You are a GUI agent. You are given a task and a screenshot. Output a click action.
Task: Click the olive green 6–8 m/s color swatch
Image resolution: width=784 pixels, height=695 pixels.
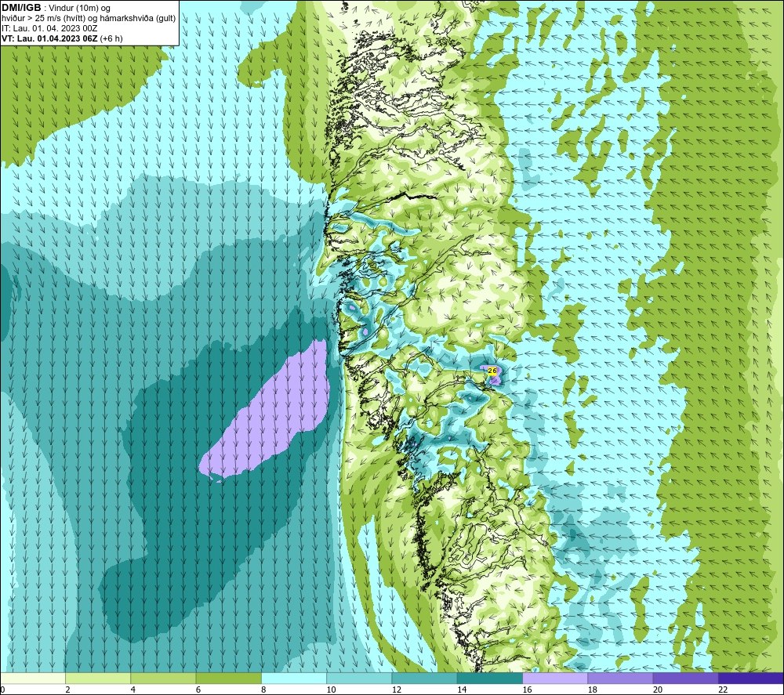pos(228,679)
